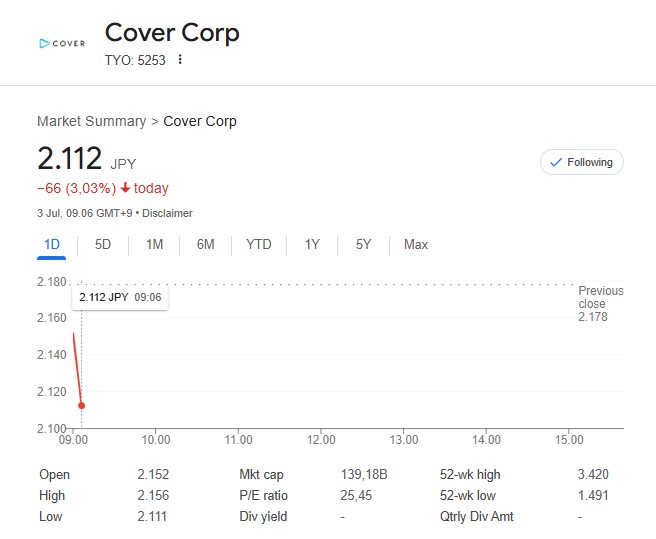Click the 52-wk low value 1.491
This screenshot has height=539, width=656.
[593, 495]
